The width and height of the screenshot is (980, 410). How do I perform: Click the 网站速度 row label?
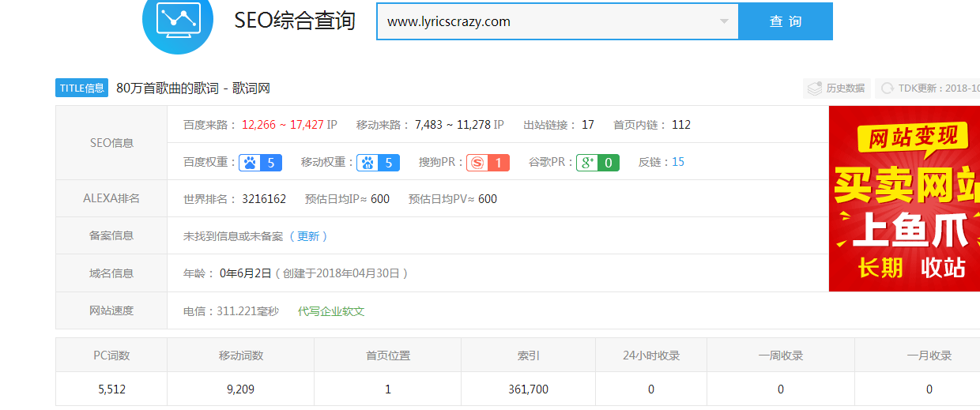point(111,310)
